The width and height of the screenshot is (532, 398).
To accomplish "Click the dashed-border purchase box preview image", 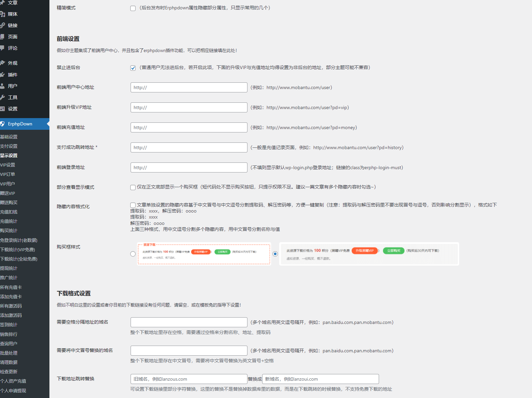I will 204,254.
